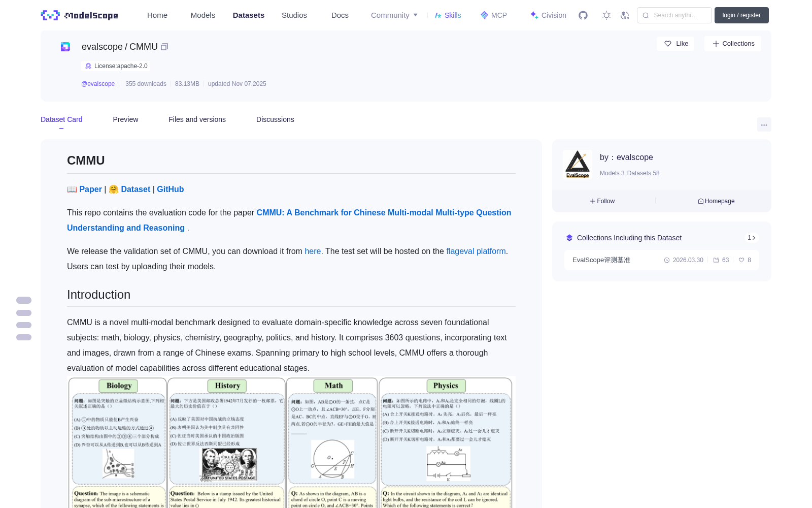
Task: Add dataset to Collections
Action: point(733,44)
